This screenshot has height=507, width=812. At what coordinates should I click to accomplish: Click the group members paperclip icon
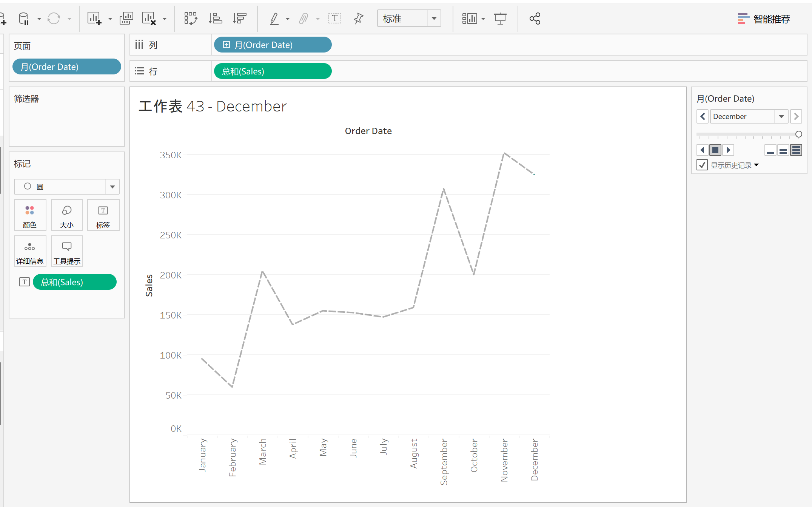304,19
